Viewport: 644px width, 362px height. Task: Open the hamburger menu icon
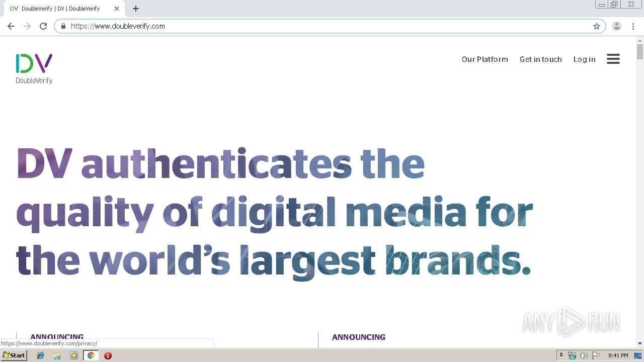click(x=613, y=59)
